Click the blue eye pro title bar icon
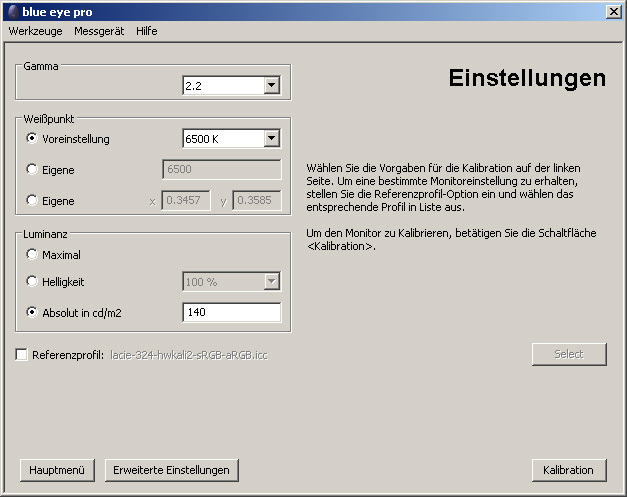This screenshot has height=497, width=627. tap(11, 11)
